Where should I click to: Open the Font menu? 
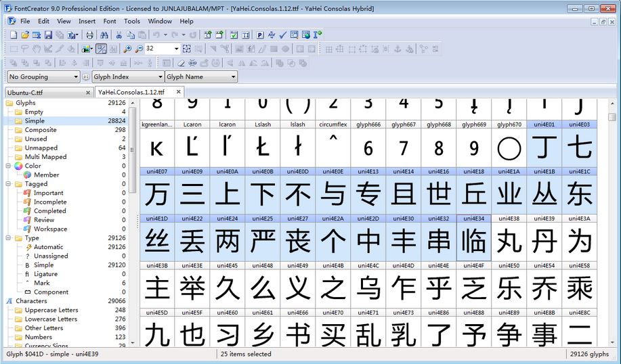tap(110, 21)
